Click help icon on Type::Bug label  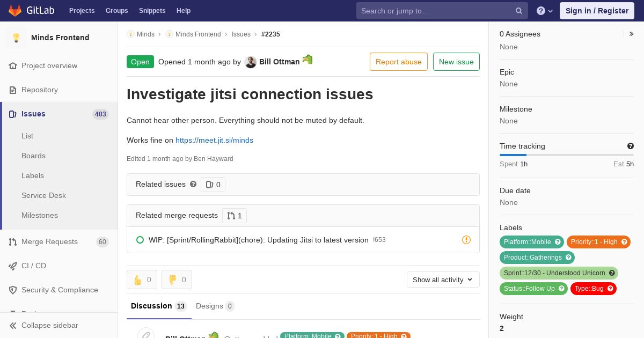tap(610, 289)
